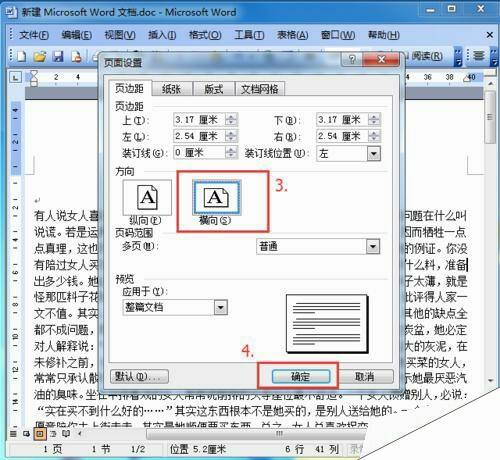Click status bar page count 1/2
The height and width of the screenshot is (460, 500).
[138, 449]
